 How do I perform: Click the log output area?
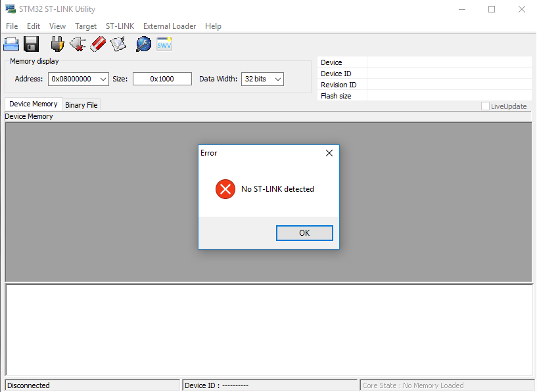[x=269, y=330]
